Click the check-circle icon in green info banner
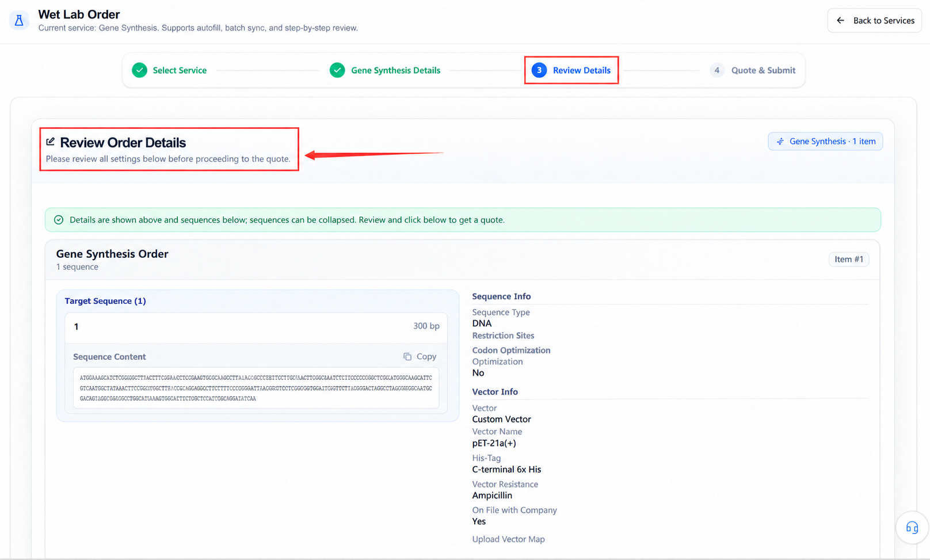Image resolution: width=930 pixels, height=560 pixels. (59, 220)
